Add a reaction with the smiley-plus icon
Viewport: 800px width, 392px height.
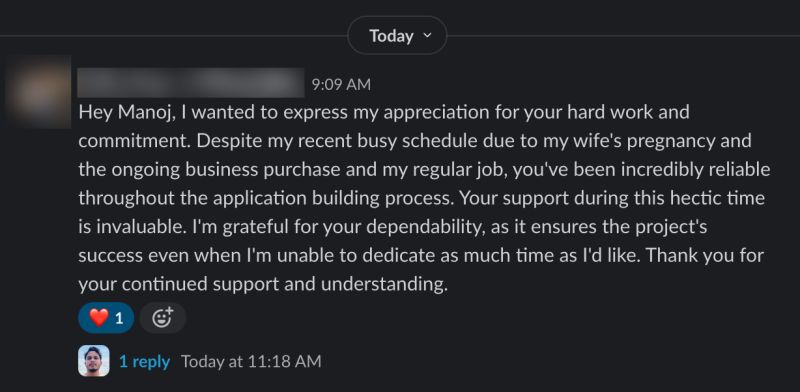tap(163, 318)
